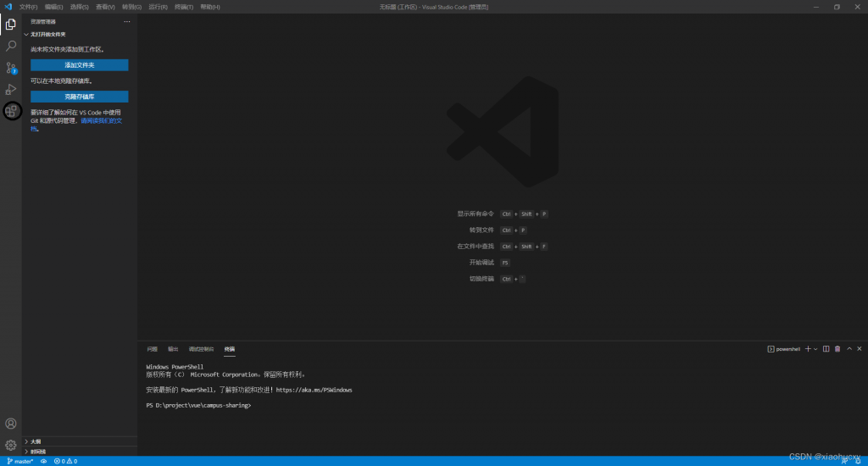Open the Source Control view

[x=10, y=68]
